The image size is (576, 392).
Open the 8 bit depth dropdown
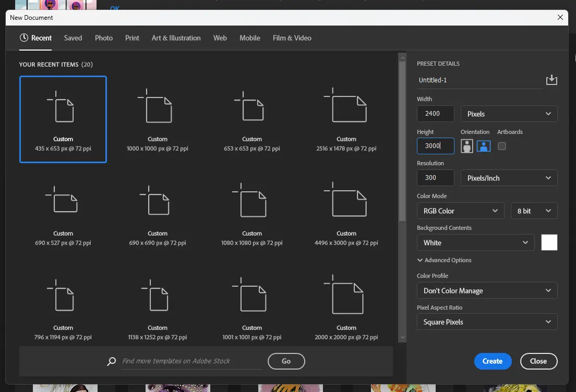(x=534, y=211)
